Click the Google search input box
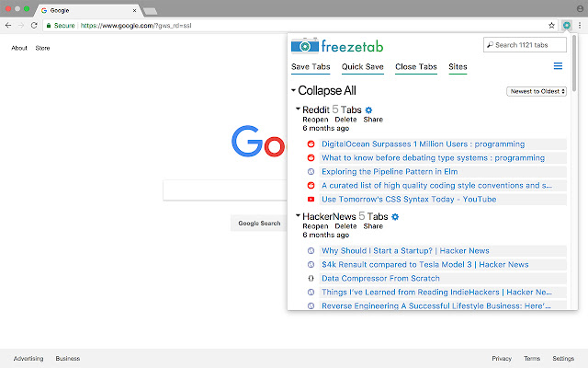 225,190
